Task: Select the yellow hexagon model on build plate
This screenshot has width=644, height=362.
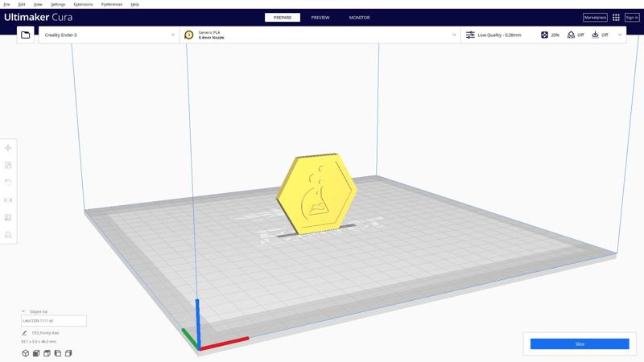Action: click(x=316, y=194)
